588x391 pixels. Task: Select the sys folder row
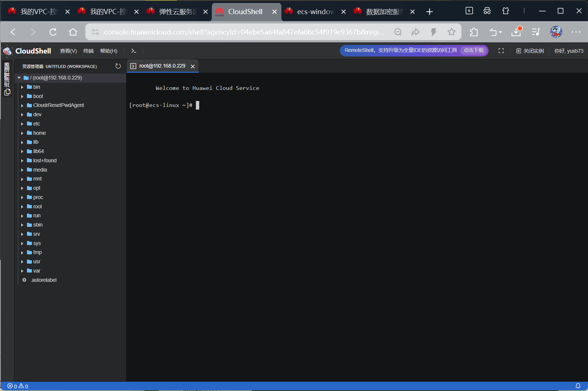pyautogui.click(x=70, y=243)
